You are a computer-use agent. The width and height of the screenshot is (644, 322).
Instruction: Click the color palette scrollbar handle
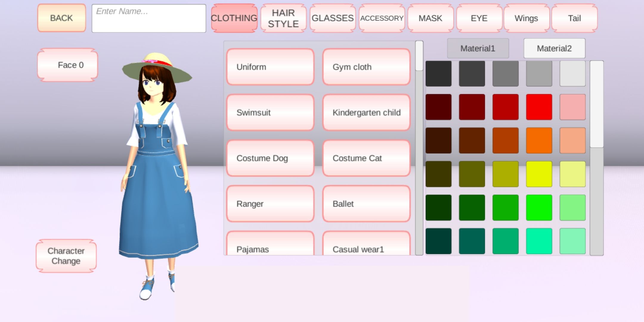coord(597,104)
